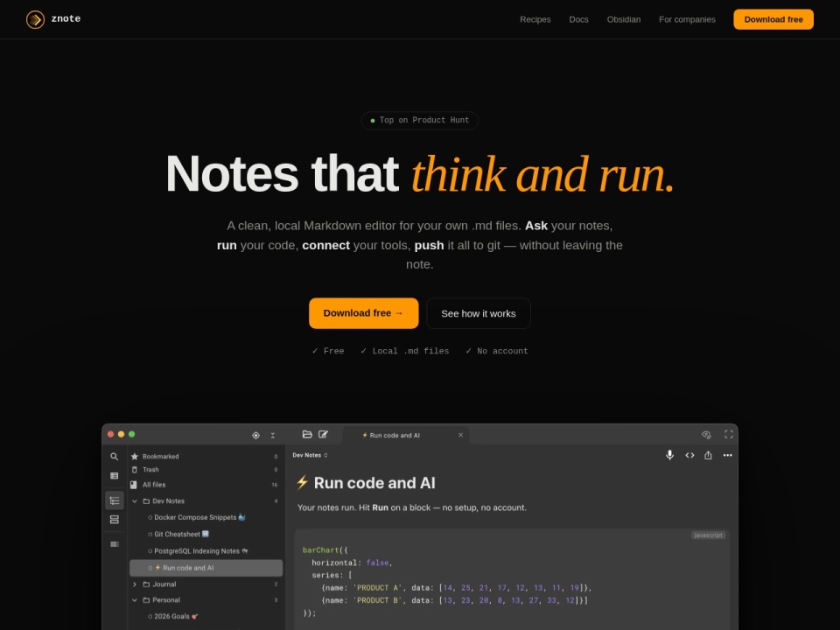Click the microphone dictation icon
This screenshot has width=840, height=630.
[x=669, y=455]
